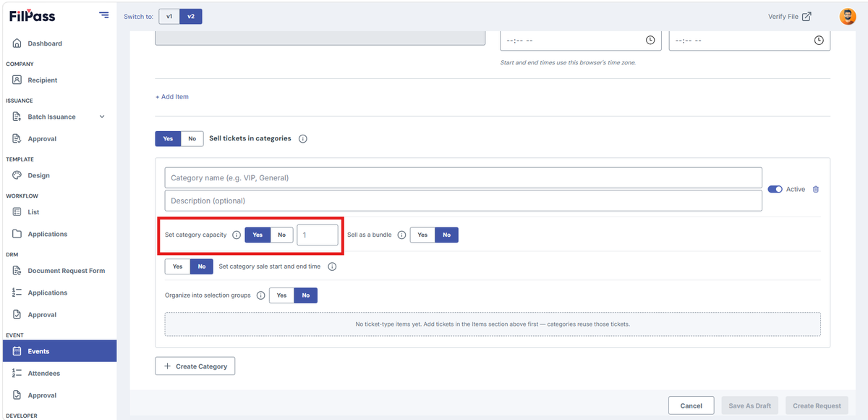Focus the Description (optional) field
The height and width of the screenshot is (420, 868).
click(x=463, y=201)
